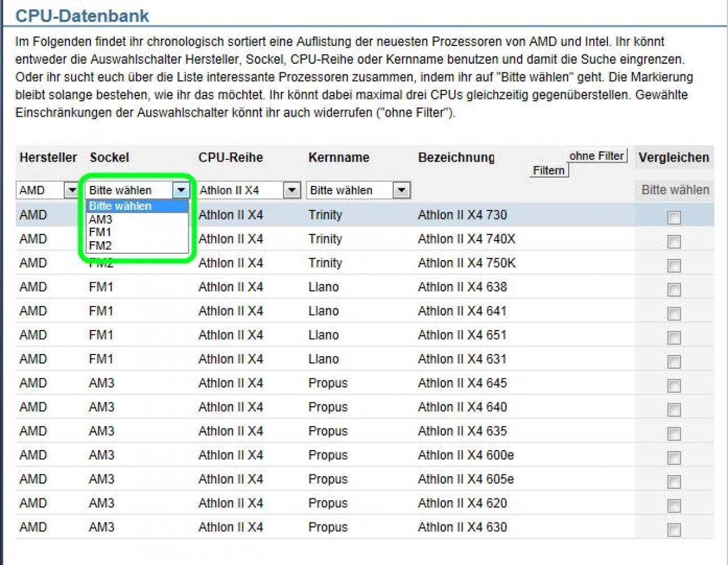
Task: Select the checkbox for Athlon II X4 638
Action: 674,290
